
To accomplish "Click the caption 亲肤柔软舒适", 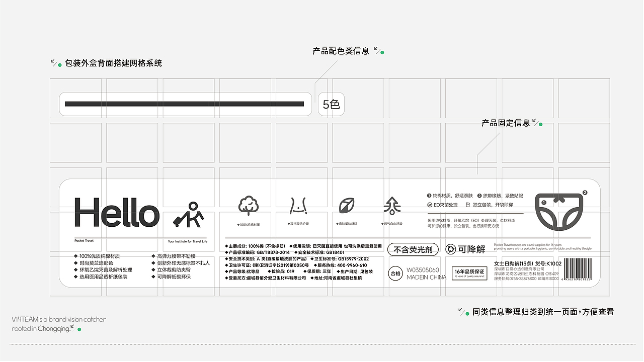I will (x=347, y=224).
